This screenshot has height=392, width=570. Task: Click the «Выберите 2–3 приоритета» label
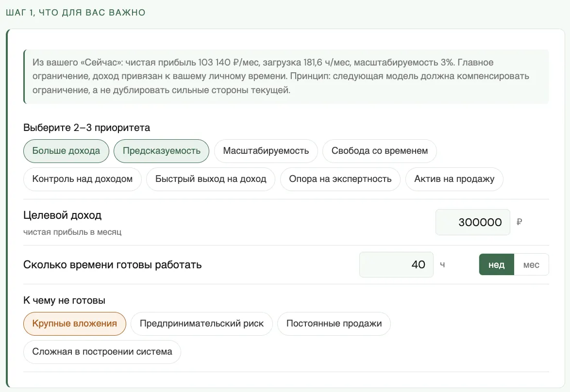[x=86, y=128]
